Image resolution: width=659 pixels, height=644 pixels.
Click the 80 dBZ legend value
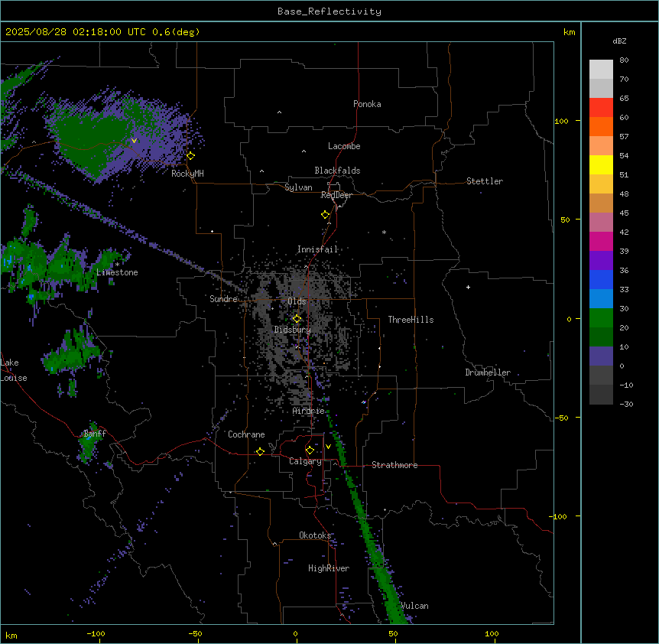[624, 60]
